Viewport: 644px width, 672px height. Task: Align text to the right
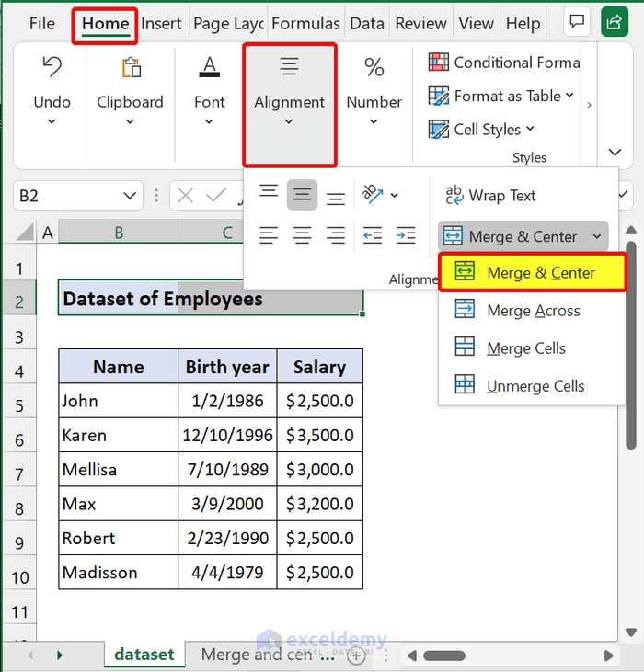point(335,234)
